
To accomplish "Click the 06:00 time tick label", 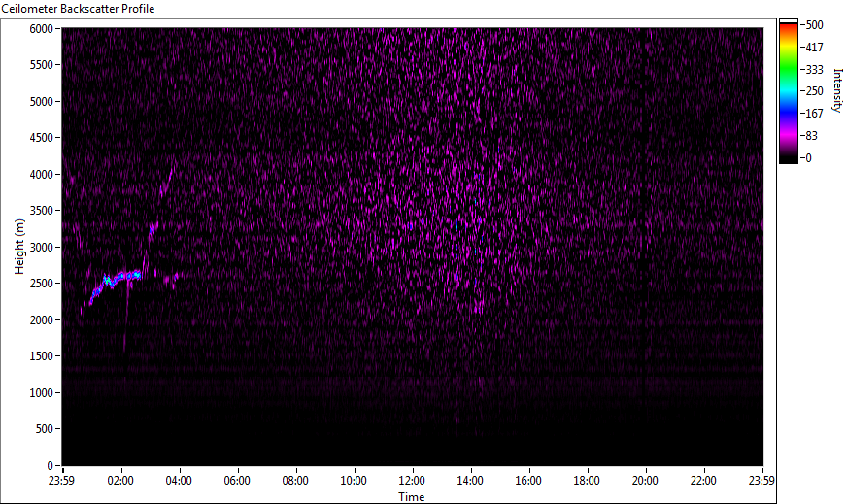I will 237,481.
